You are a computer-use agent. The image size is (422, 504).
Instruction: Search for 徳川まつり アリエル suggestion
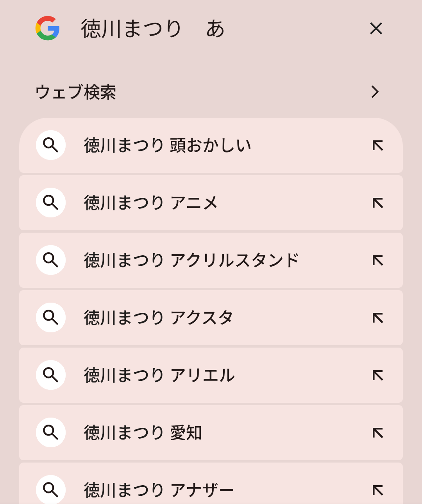click(x=159, y=375)
